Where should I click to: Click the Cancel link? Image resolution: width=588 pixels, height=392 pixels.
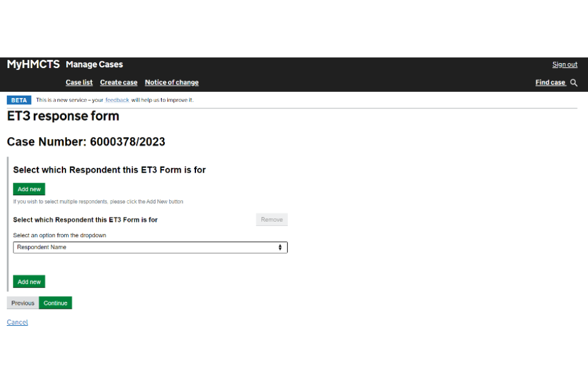[17, 322]
